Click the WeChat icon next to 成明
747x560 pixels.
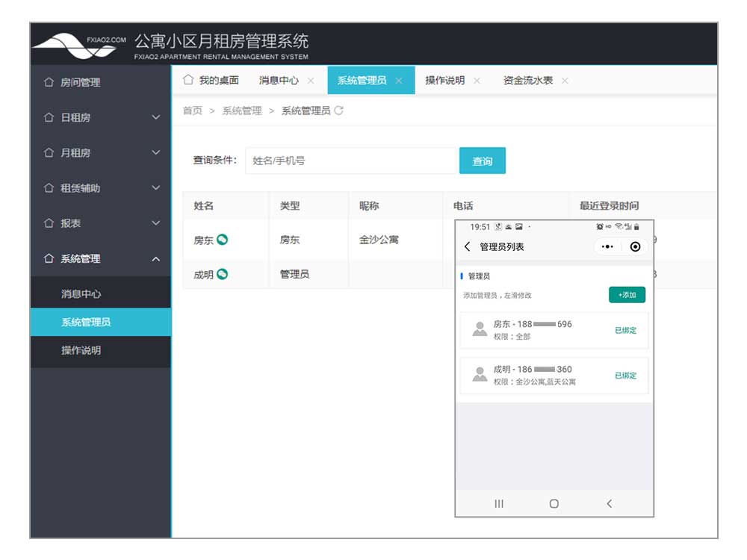click(x=222, y=274)
